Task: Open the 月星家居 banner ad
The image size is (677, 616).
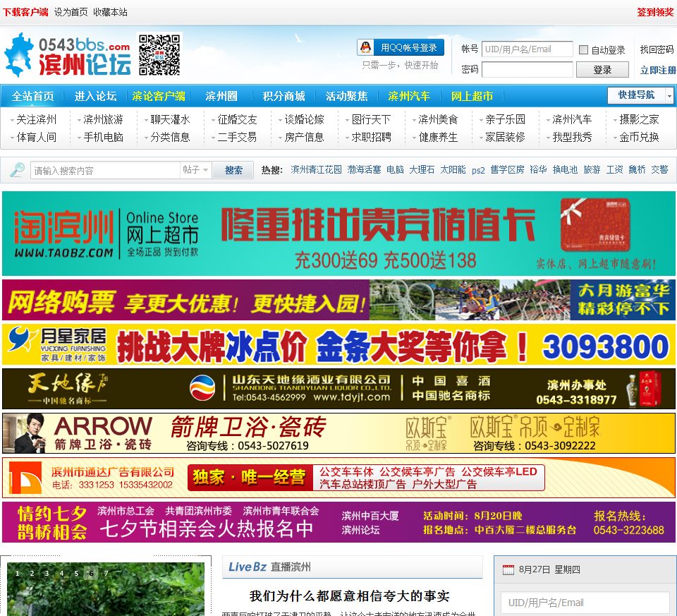Action: click(x=338, y=345)
